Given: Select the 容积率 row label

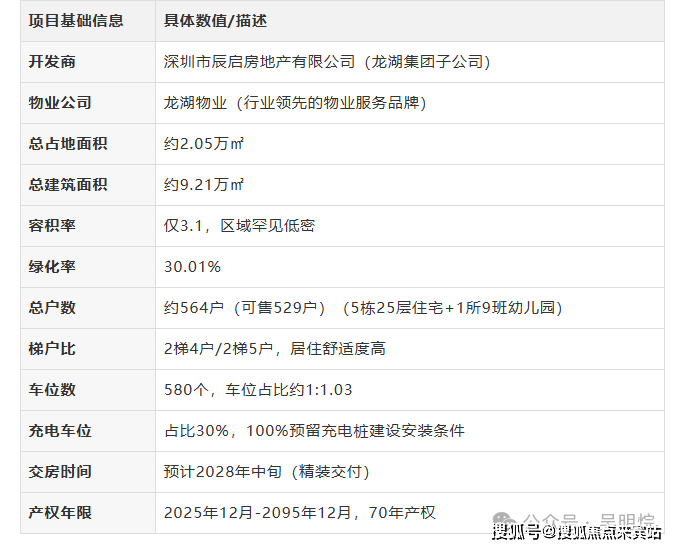Looking at the screenshot, I should click(52, 226).
